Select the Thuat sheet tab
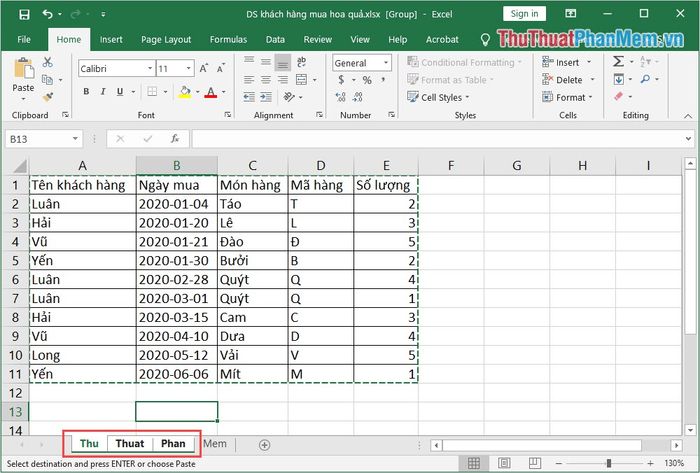 (130, 444)
